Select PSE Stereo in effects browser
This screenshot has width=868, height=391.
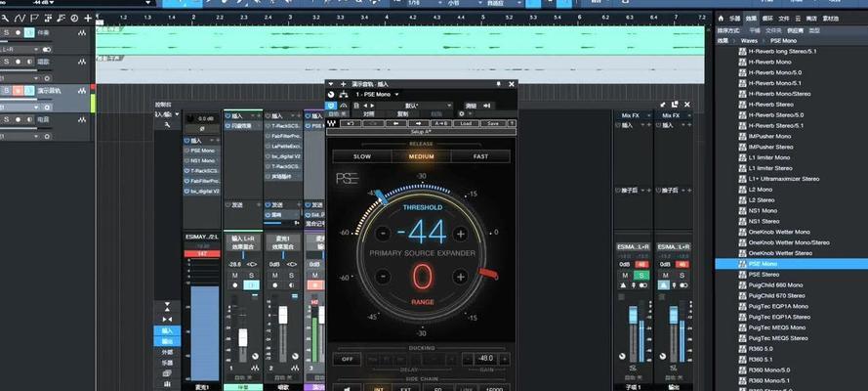tap(764, 274)
